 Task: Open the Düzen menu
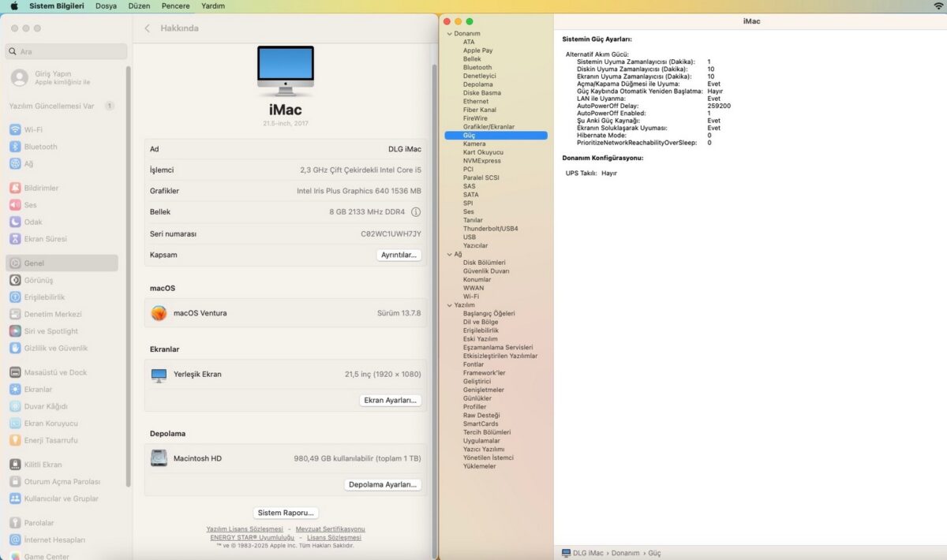coord(139,6)
